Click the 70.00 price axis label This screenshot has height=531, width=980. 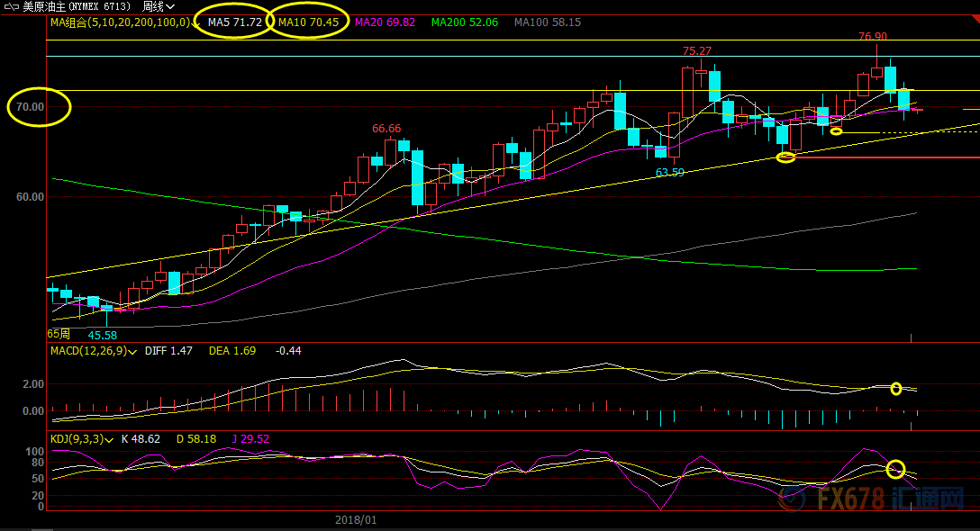[30, 107]
